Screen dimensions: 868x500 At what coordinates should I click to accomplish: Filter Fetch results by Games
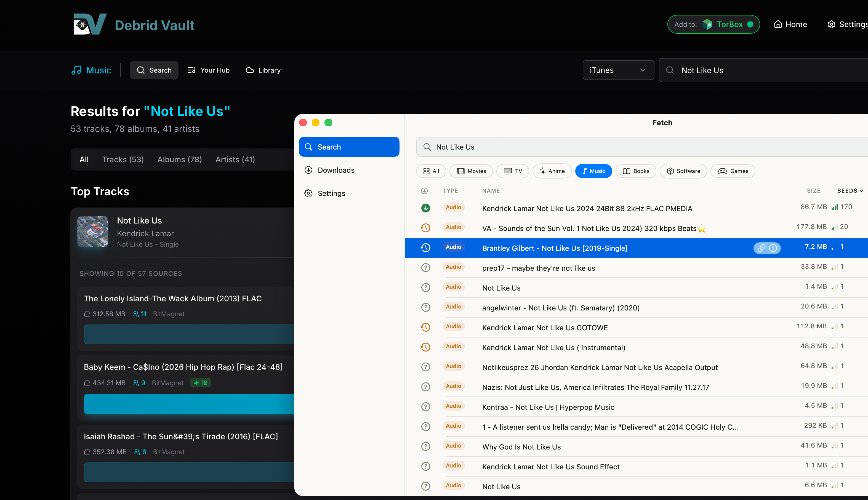pyautogui.click(x=733, y=171)
